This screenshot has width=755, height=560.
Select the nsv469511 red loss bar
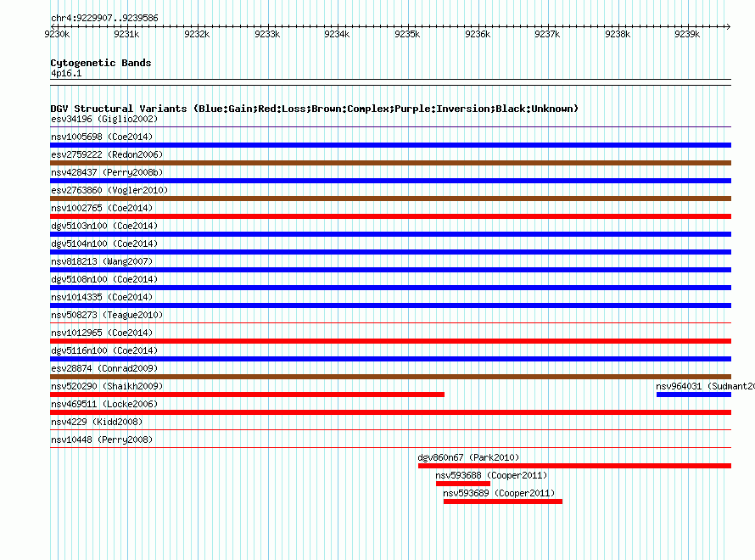(x=390, y=412)
